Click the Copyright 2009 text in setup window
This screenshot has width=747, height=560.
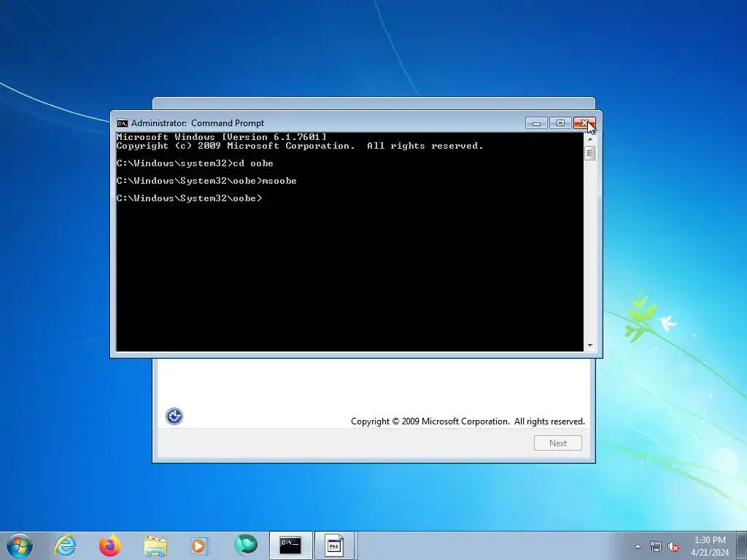(468, 421)
